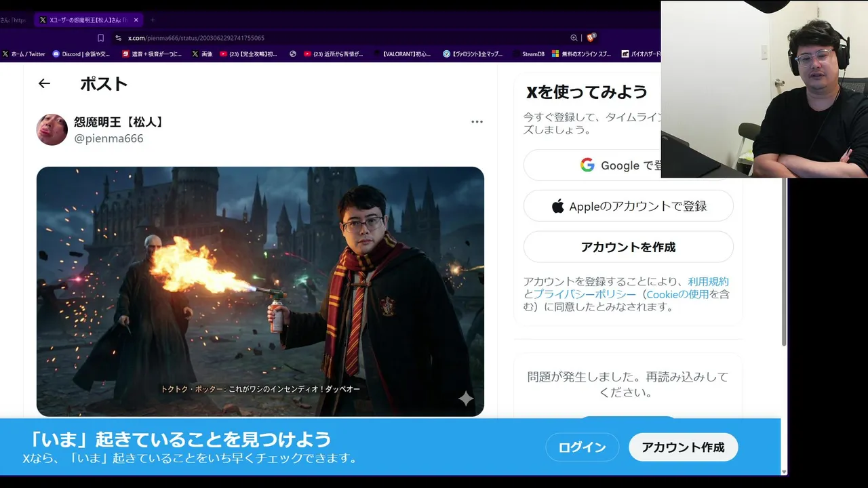Screen dimensions: 868x488
Task: Click the scrollbar down arrow
Action: (x=785, y=471)
